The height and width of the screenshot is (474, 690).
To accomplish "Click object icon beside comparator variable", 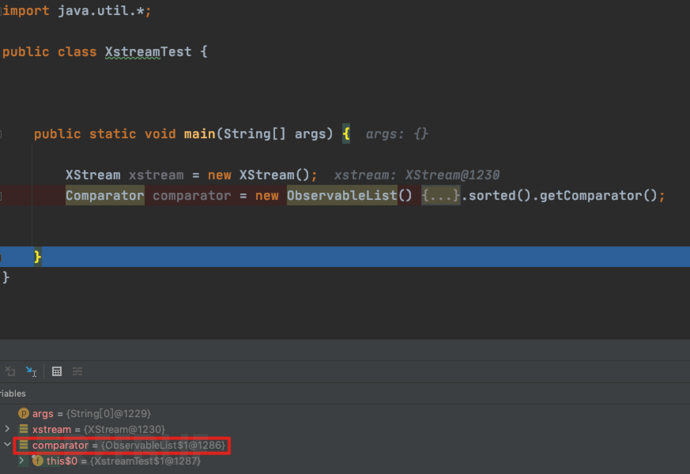I will click(24, 445).
